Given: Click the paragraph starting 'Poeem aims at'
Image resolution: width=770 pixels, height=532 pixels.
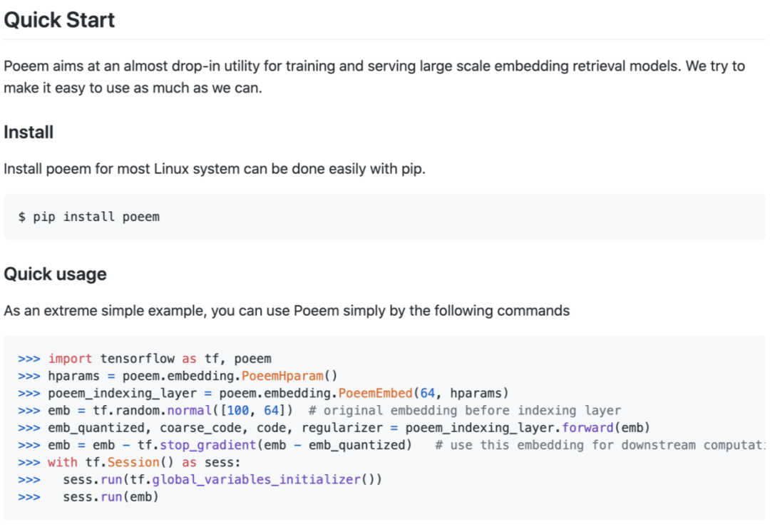Looking at the screenshot, I should point(374,76).
